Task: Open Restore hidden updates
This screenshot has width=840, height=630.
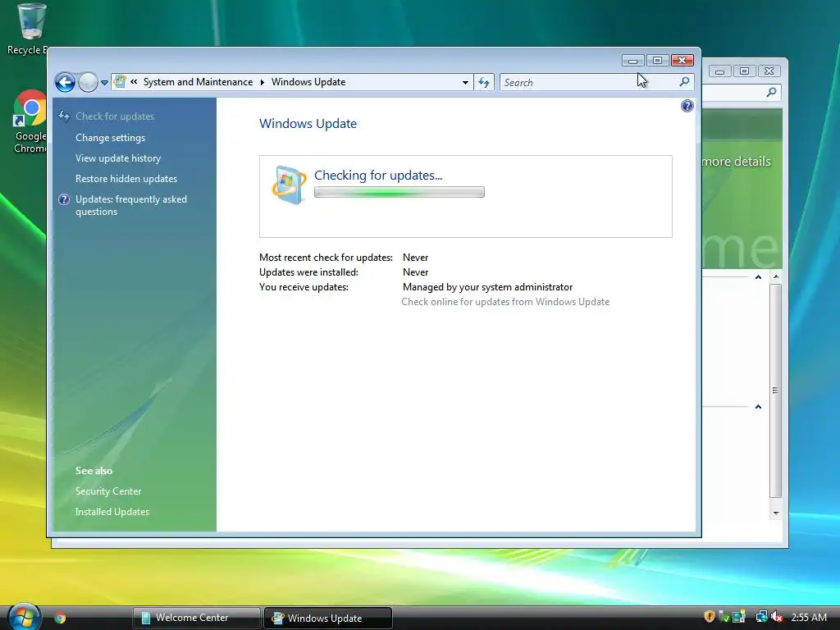Action: 126,178
